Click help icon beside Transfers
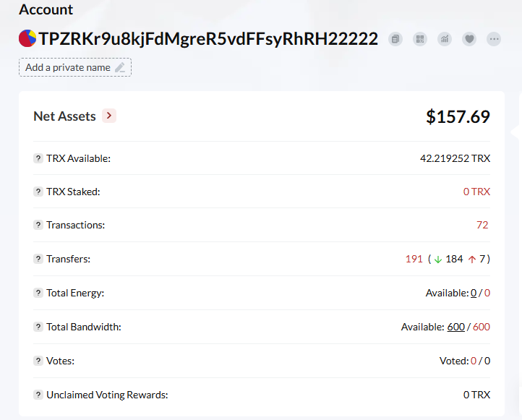This screenshot has width=522, height=420. pos(38,259)
